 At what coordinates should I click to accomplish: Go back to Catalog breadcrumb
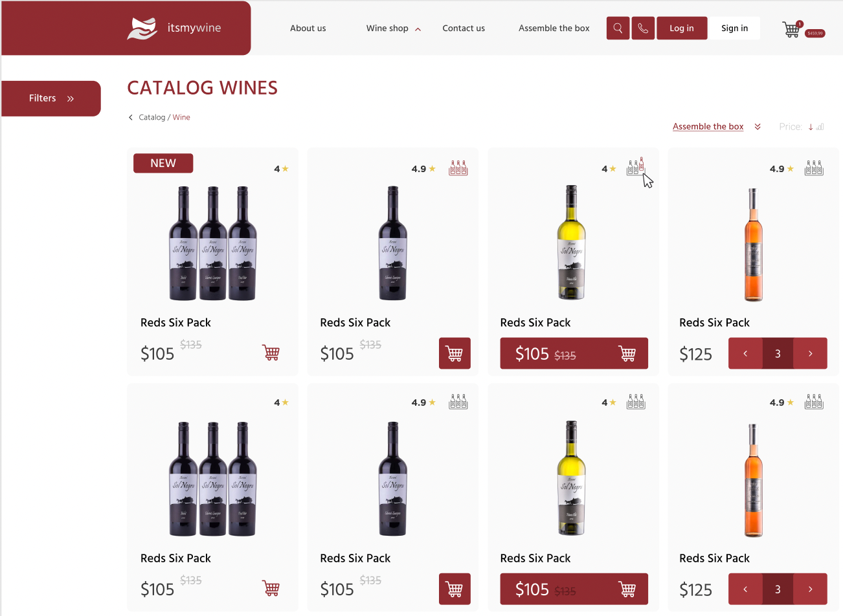[x=152, y=117]
